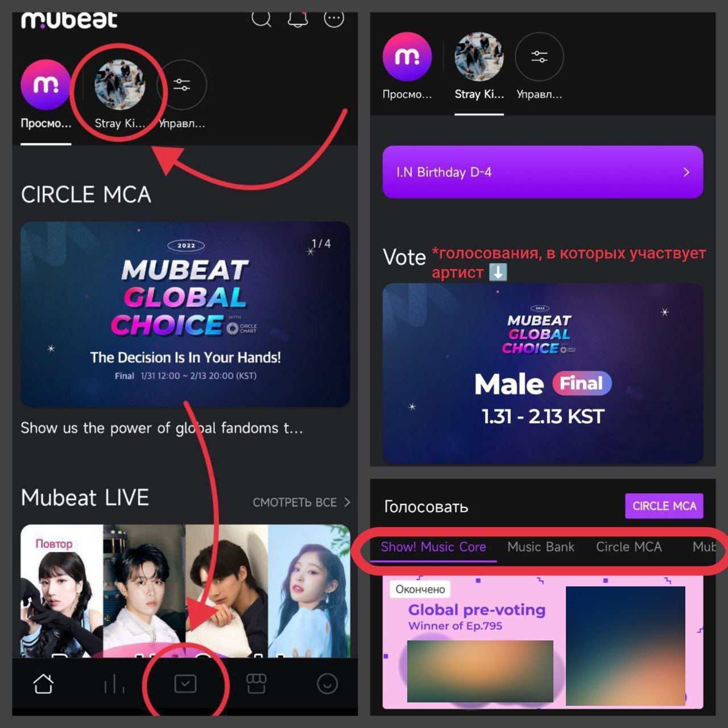Switch to the Show! Music Core tab
This screenshot has width=728, height=728.
click(x=433, y=547)
